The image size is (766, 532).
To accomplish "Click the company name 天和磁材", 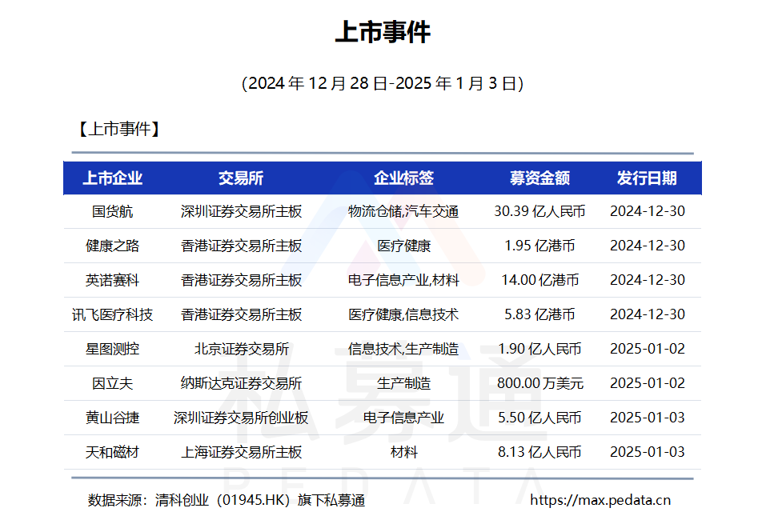I will click(112, 453).
